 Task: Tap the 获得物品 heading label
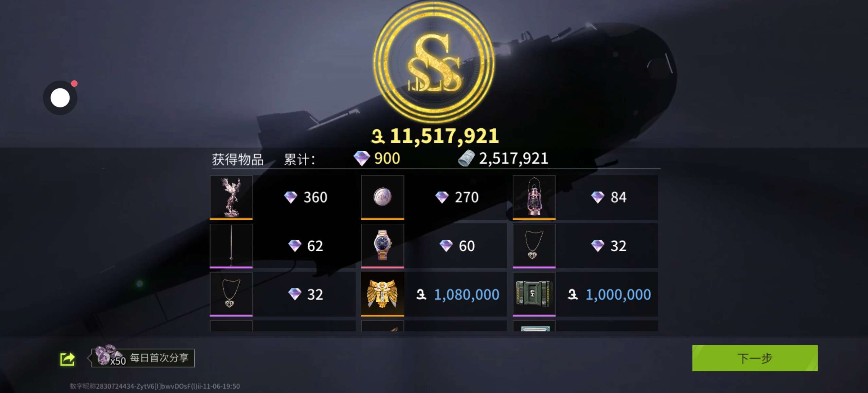(x=238, y=159)
